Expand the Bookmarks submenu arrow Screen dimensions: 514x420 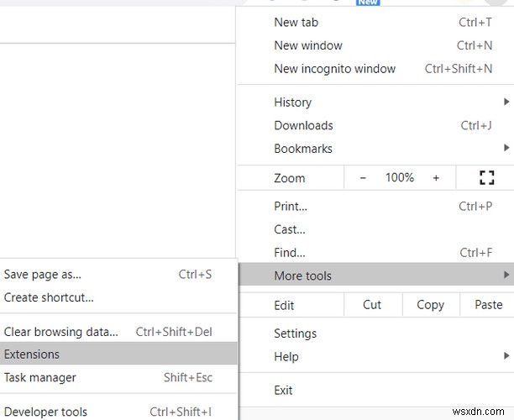(x=509, y=149)
